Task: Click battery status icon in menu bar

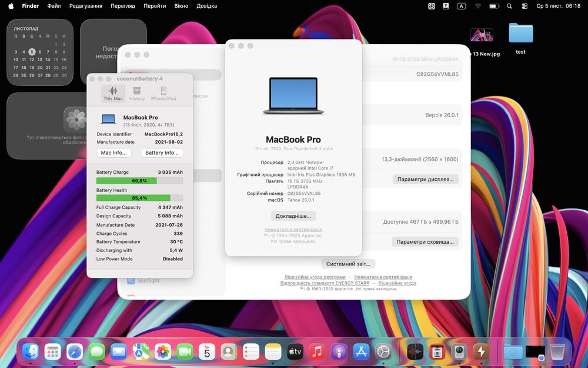Action: pyautogui.click(x=494, y=6)
